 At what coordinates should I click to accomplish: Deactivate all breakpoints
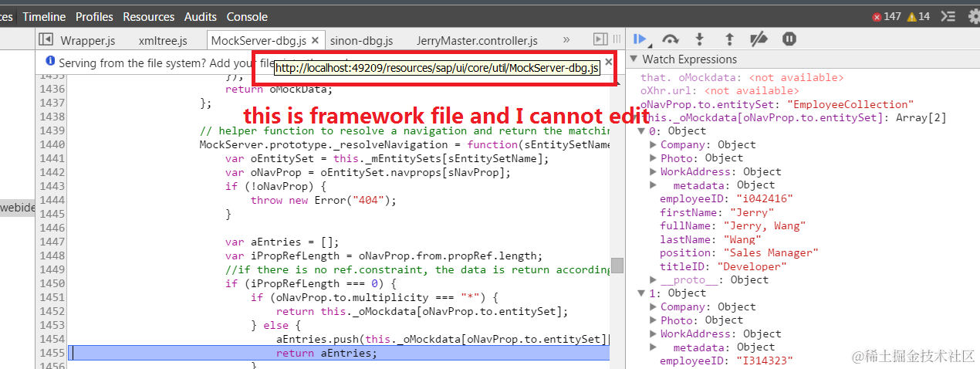click(x=759, y=39)
